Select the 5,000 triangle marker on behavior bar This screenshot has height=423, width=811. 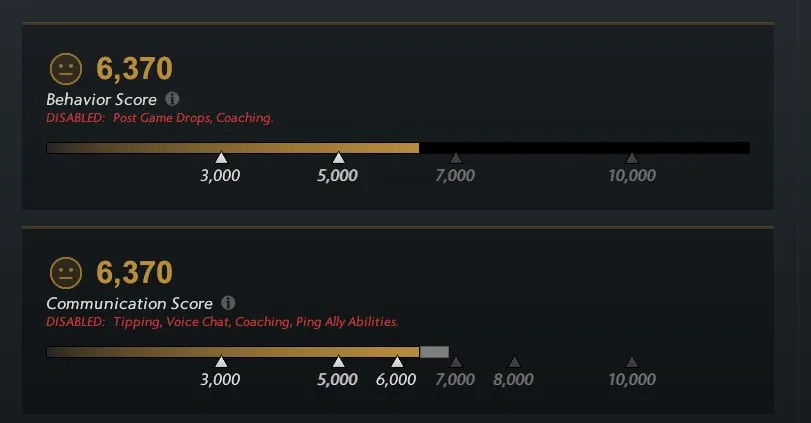tap(338, 158)
